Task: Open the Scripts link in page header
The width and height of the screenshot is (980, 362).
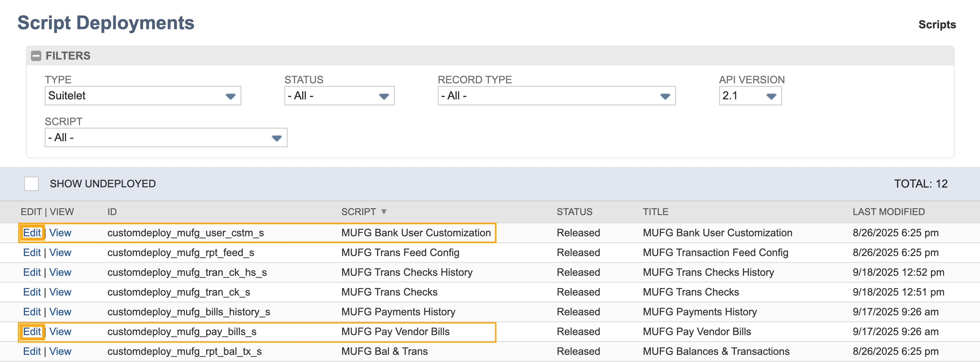Action: (x=937, y=25)
